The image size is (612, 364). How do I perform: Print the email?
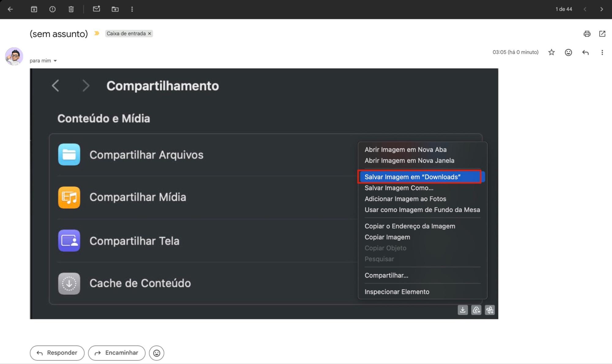[587, 34]
